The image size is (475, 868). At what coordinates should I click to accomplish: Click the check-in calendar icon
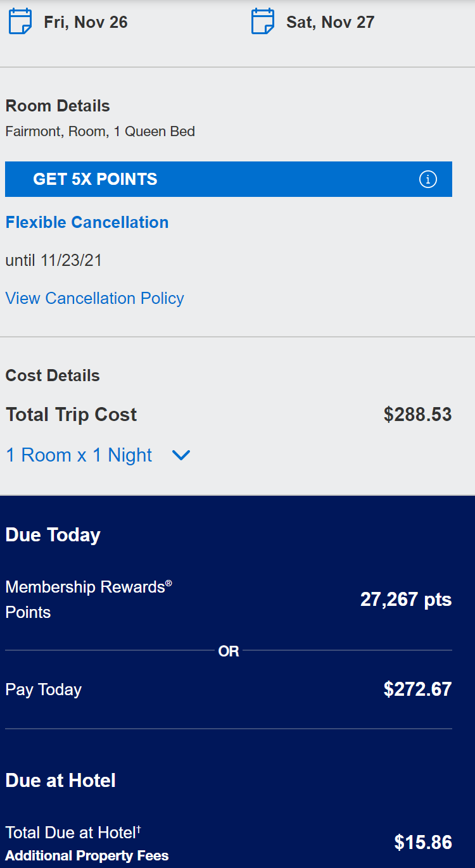point(20,22)
